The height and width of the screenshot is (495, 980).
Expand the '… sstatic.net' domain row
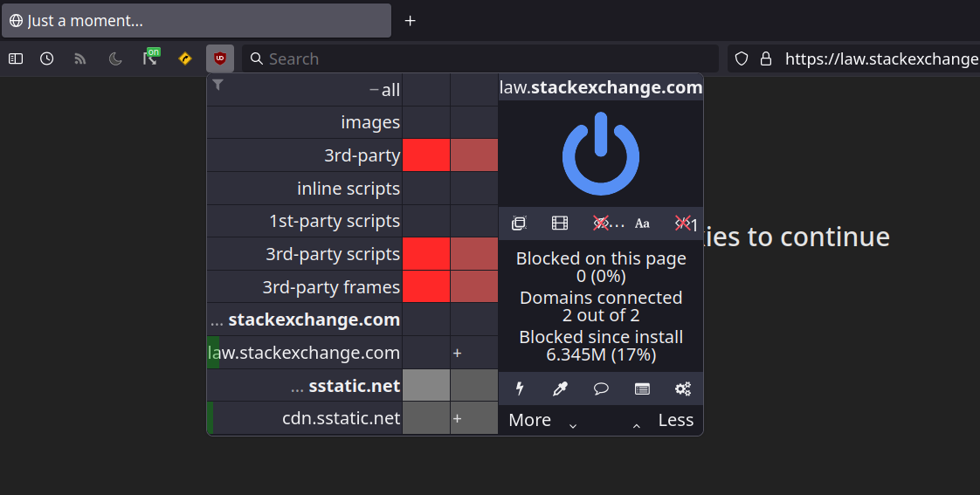(x=304, y=386)
